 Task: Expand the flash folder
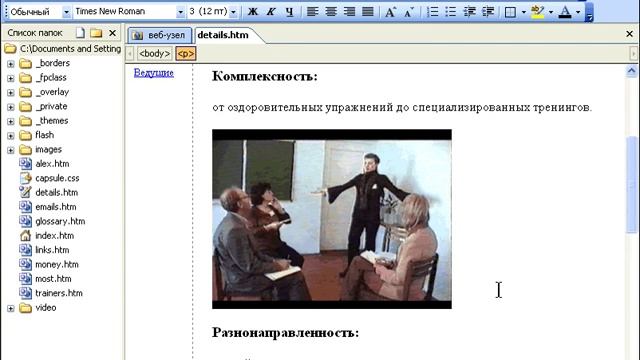11,136
